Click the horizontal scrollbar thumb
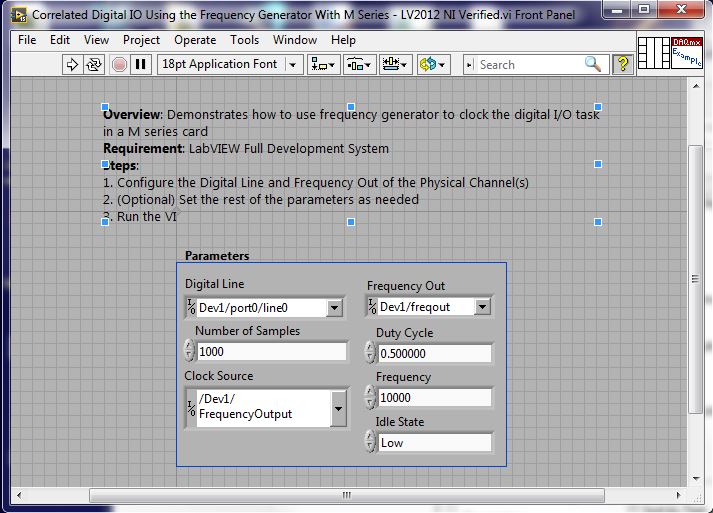 click(x=347, y=495)
